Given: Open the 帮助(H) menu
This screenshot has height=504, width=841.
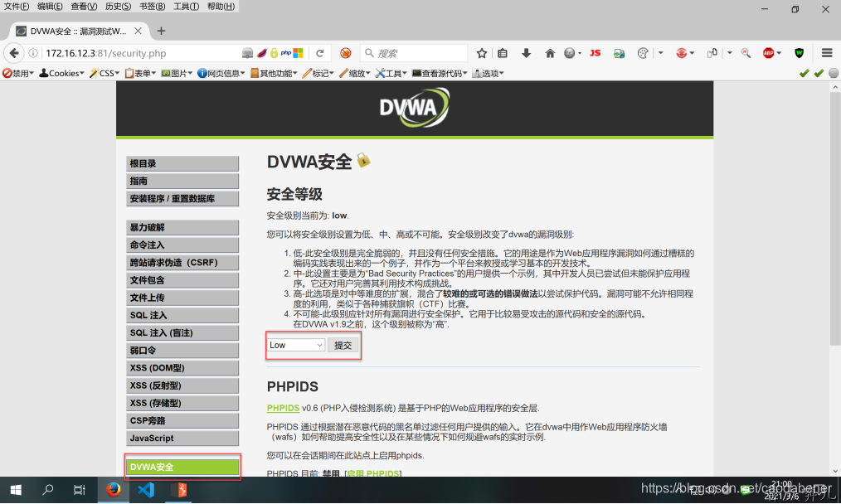Looking at the screenshot, I should [221, 7].
